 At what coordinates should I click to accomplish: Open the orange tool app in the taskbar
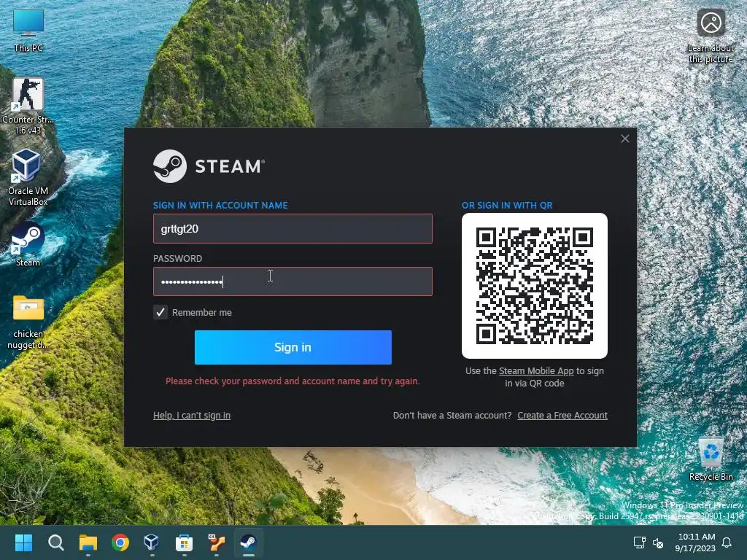(216, 542)
